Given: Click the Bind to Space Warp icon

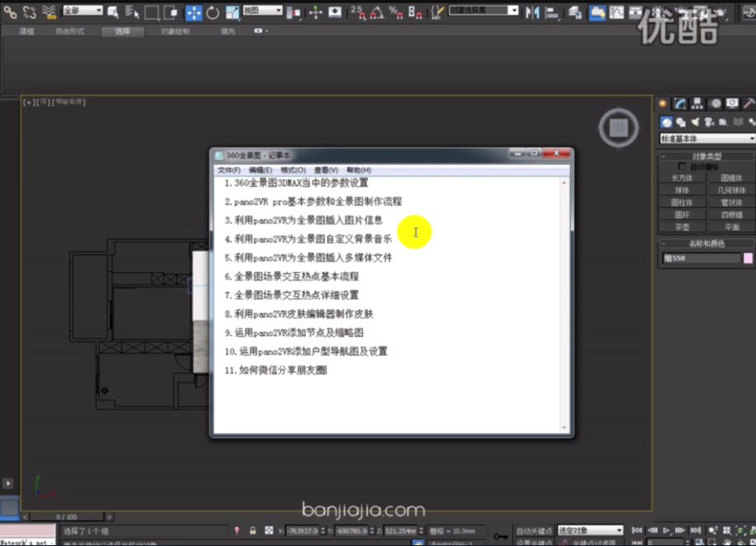Looking at the screenshot, I should pyautogui.click(x=49, y=12).
